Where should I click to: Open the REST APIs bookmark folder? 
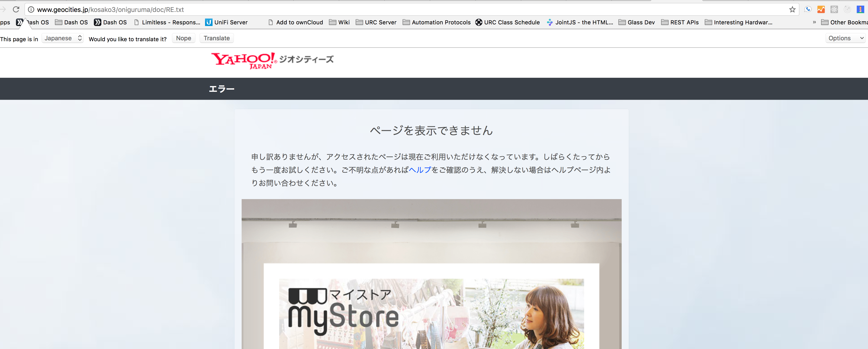680,22
